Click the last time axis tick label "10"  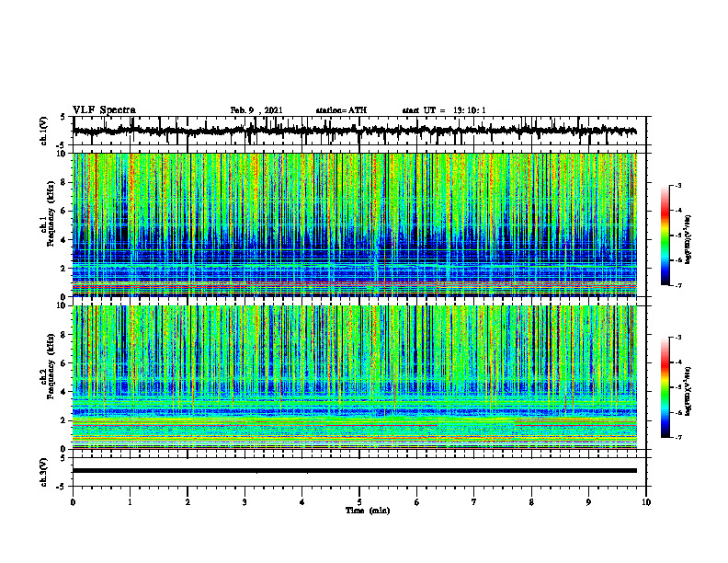[646, 502]
